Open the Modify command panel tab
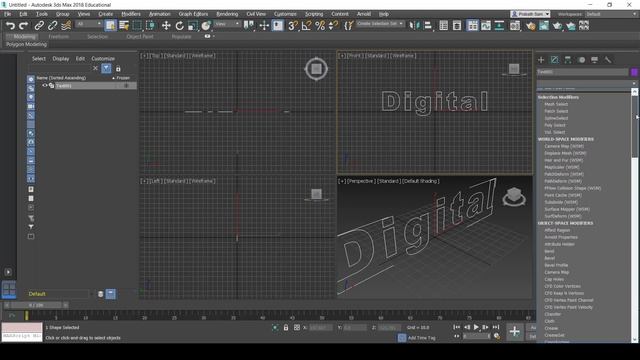 coord(554,60)
